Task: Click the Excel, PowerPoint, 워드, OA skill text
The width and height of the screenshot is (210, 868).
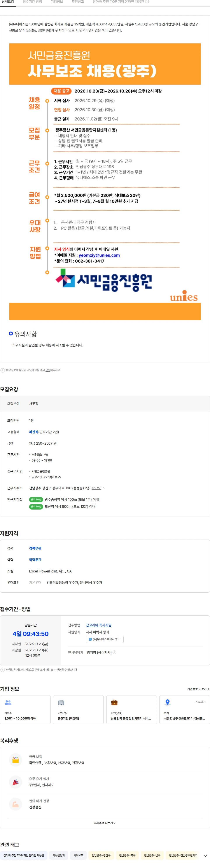Action: 50,572
